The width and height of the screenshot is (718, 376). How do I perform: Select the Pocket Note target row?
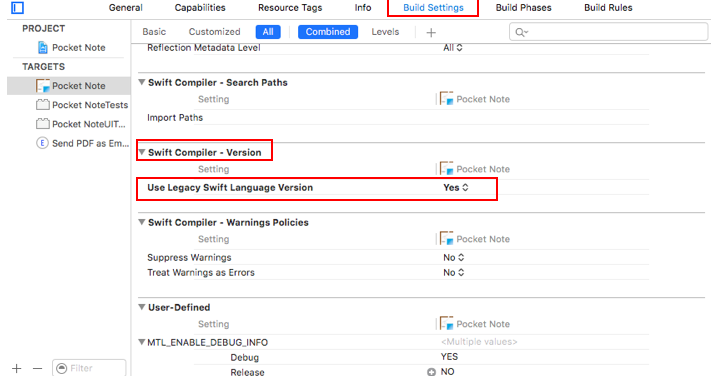69,86
